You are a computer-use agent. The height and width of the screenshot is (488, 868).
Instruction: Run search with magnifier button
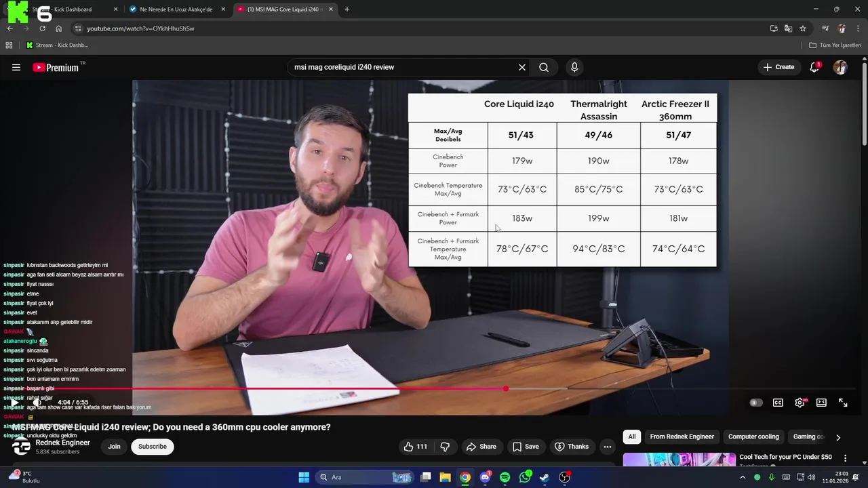[544, 67]
